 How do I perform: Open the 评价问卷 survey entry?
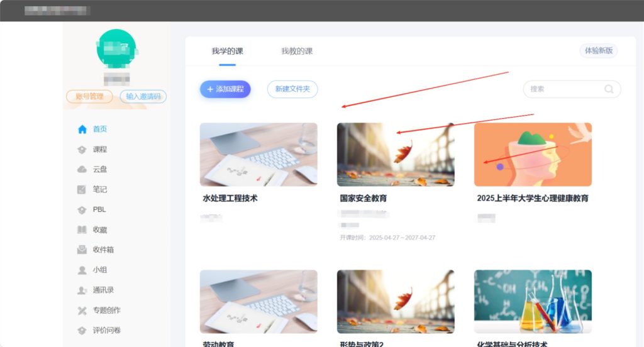point(106,331)
